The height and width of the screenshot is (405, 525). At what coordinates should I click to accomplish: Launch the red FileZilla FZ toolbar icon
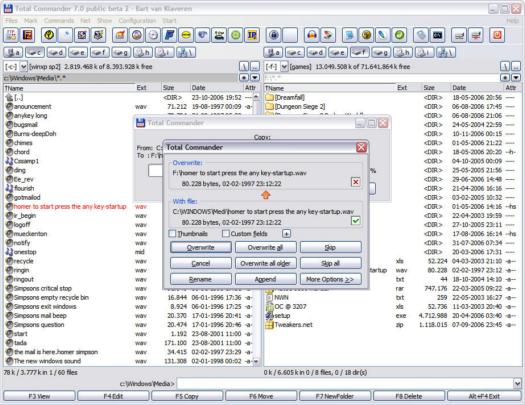pyautogui.click(x=27, y=35)
